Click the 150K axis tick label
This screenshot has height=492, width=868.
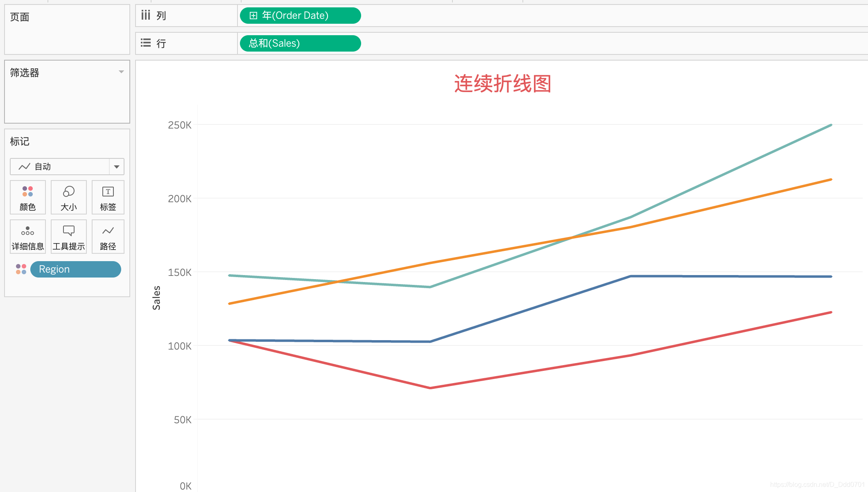pos(180,273)
